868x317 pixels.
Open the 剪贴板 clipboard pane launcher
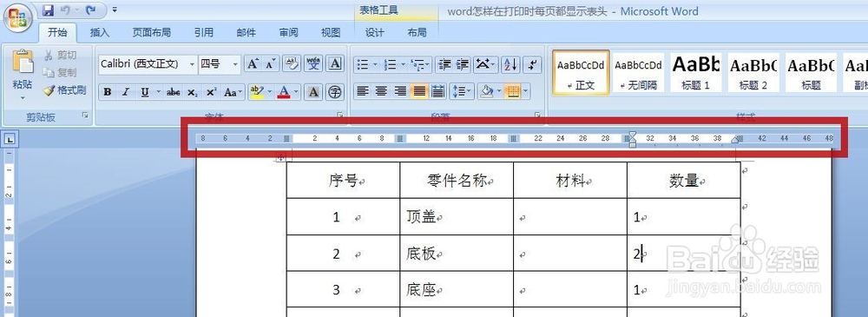point(85,116)
